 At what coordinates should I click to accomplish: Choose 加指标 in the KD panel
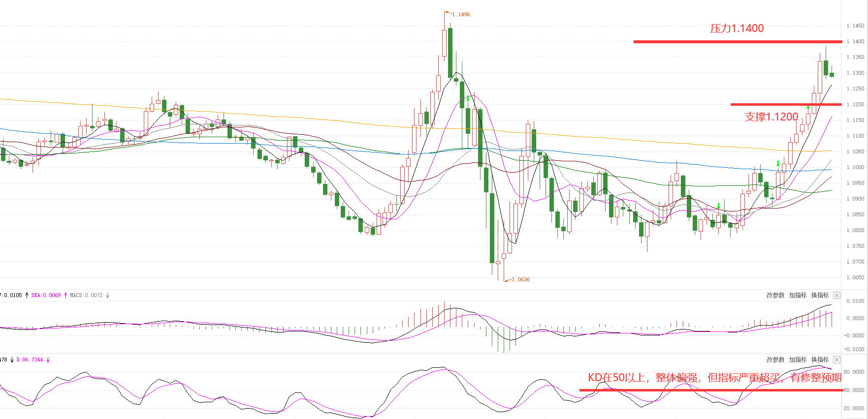pyautogui.click(x=798, y=359)
